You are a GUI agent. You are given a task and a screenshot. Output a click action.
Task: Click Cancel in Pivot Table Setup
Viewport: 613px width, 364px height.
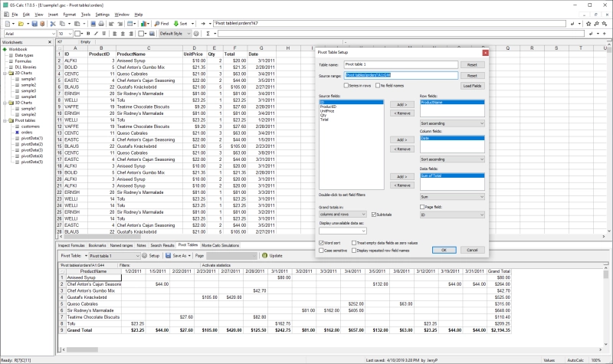point(472,251)
